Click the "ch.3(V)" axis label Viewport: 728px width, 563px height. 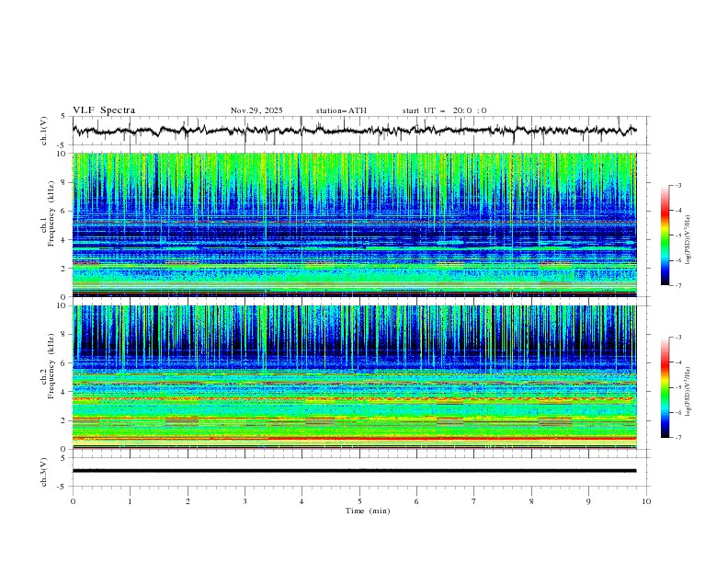coord(44,472)
